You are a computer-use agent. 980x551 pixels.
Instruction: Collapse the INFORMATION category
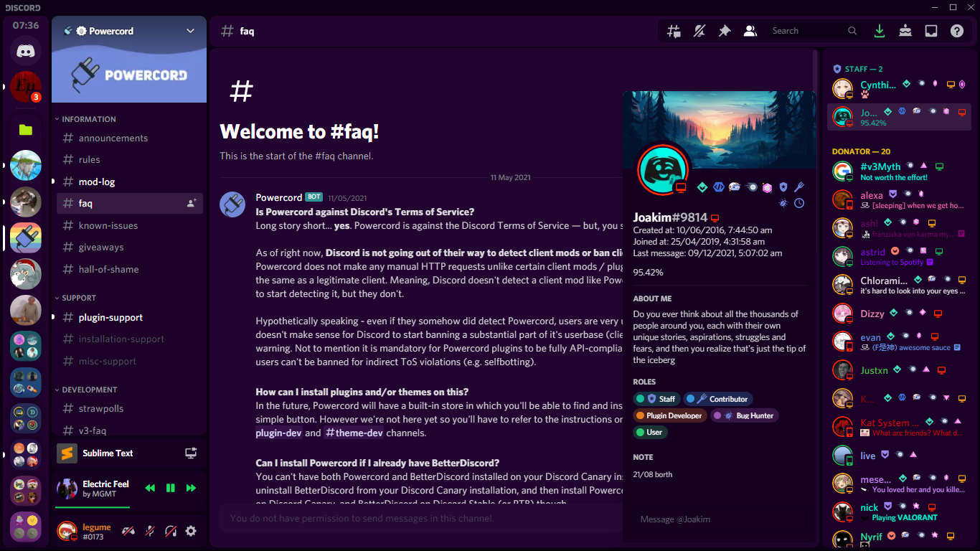coord(85,119)
